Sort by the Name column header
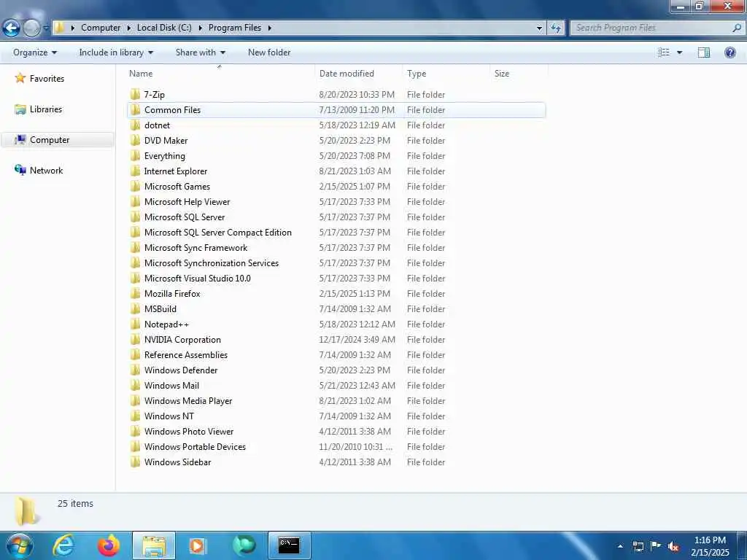 tap(220, 74)
